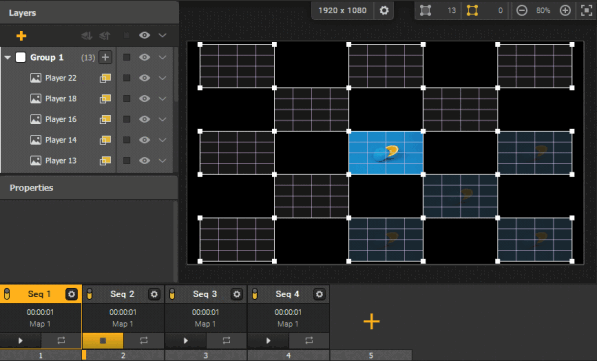Hide the Player 22 layer
597x361 pixels.
144,78
